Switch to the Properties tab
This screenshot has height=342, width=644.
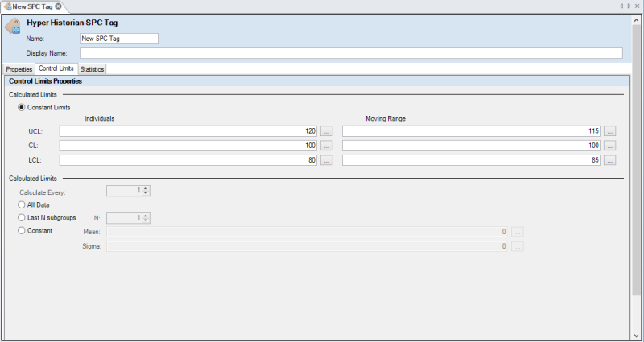19,69
